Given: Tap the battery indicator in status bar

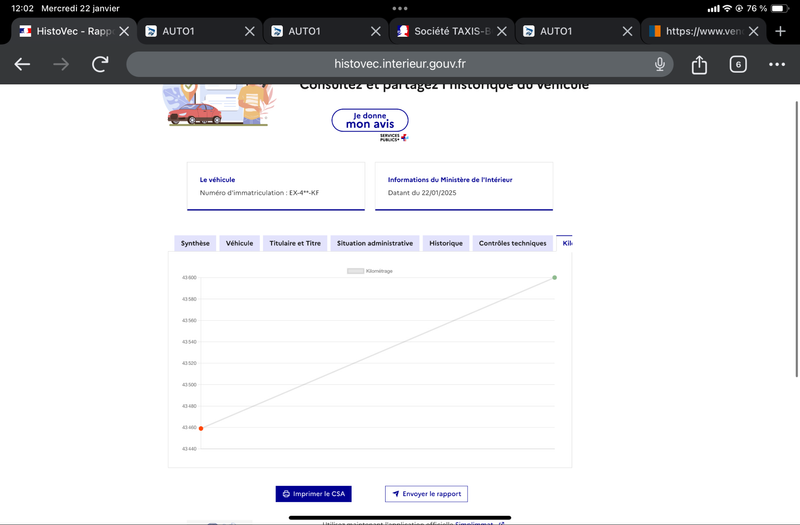Looking at the screenshot, I should tap(780, 8).
